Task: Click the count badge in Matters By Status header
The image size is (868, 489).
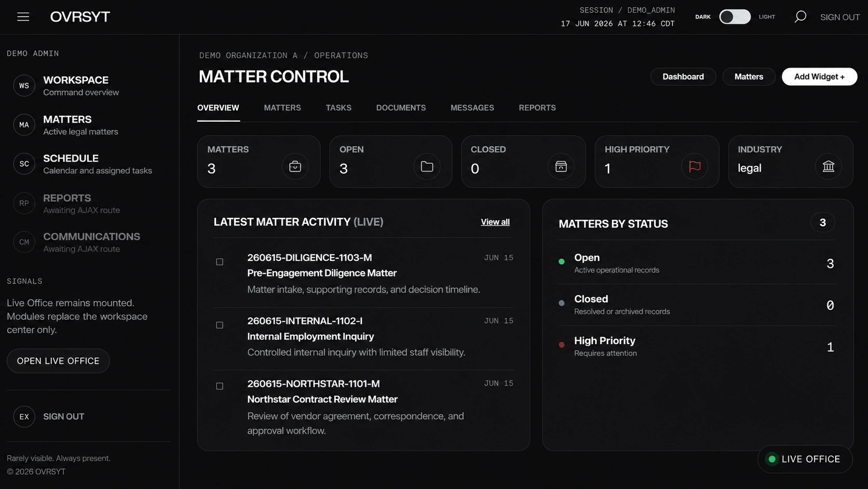Action: (823, 223)
